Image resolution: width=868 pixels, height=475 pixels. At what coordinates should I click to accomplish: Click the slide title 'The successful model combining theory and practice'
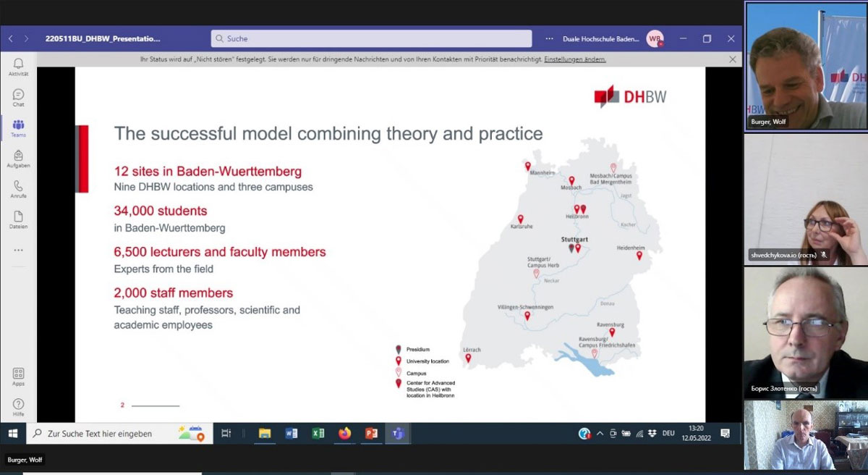pyautogui.click(x=328, y=134)
